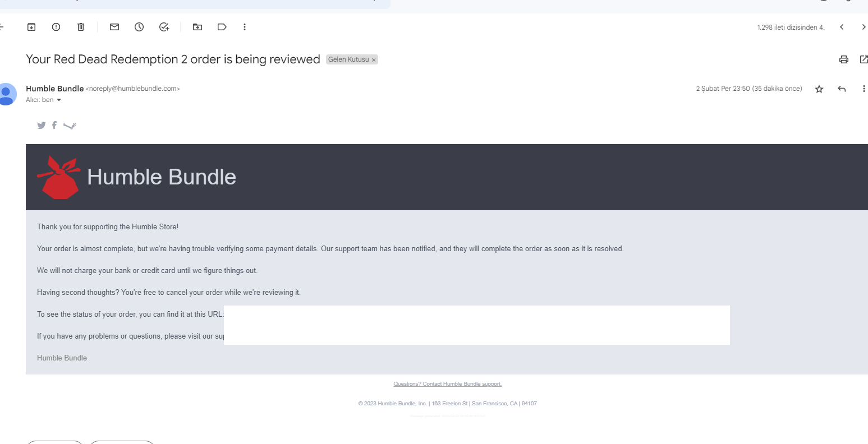
Task: Expand recipient details next to 'Alıcı: ben'
Action: click(x=59, y=100)
